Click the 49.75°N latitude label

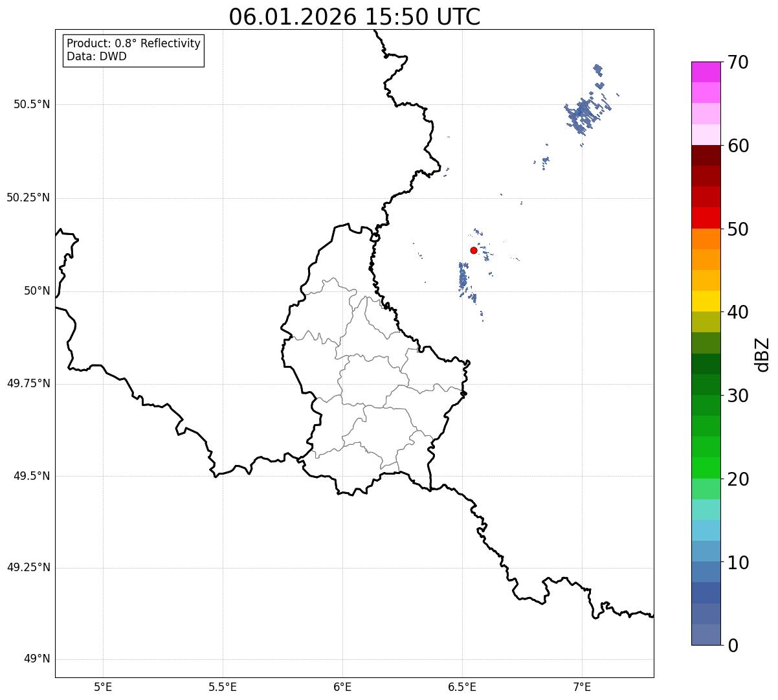click(x=28, y=383)
